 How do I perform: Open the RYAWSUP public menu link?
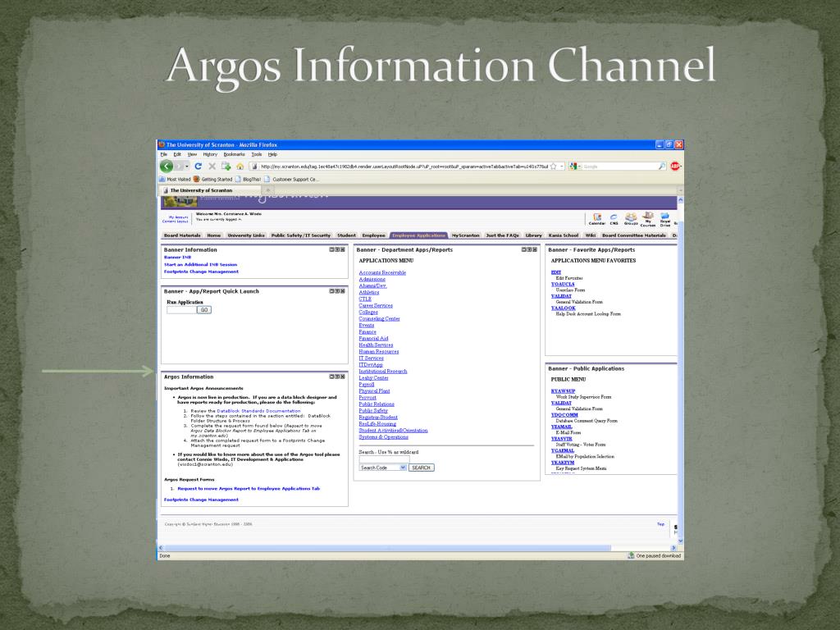point(563,391)
